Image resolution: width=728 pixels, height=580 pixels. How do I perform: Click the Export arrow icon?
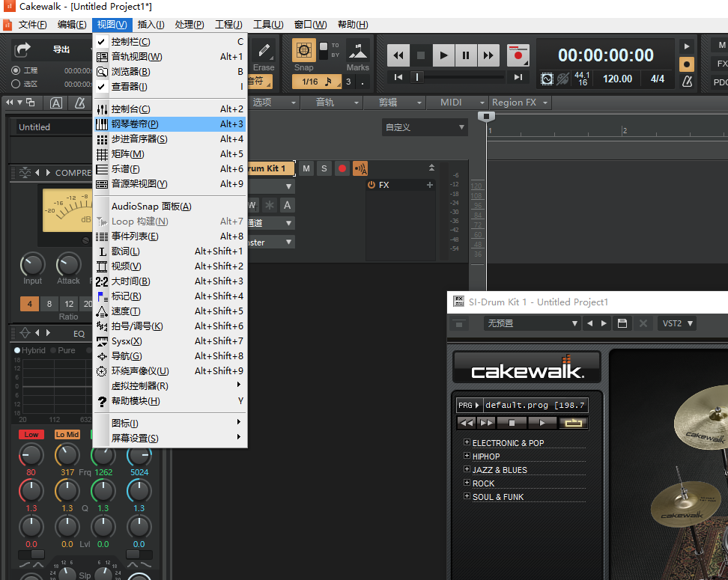tap(22, 49)
